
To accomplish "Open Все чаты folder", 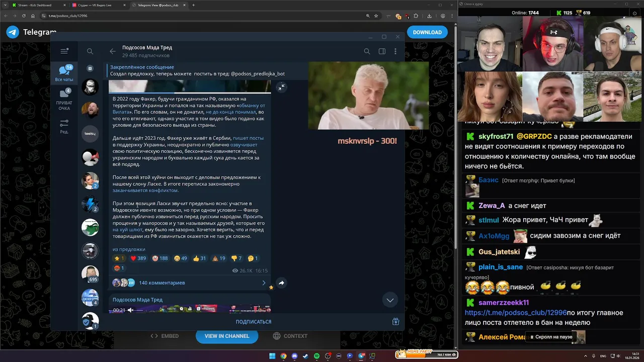I will tap(64, 73).
